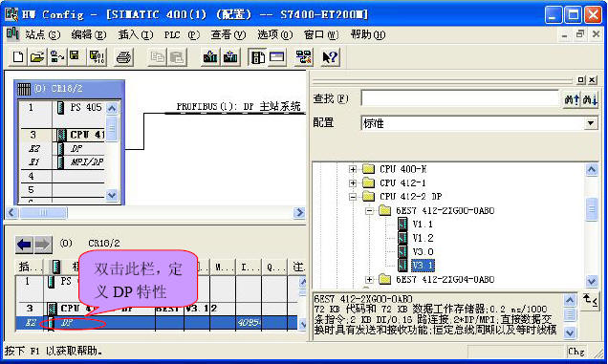Click the Paste toolbar icon

(177, 57)
